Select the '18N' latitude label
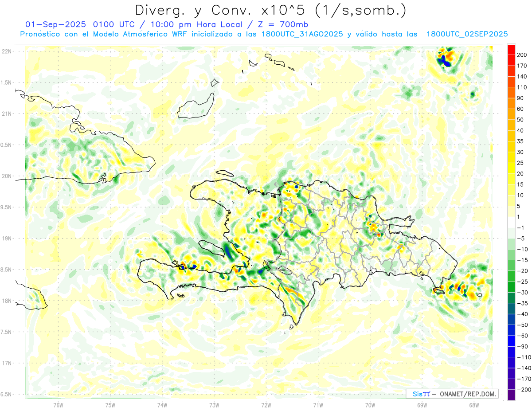The image size is (532, 411). (7, 301)
